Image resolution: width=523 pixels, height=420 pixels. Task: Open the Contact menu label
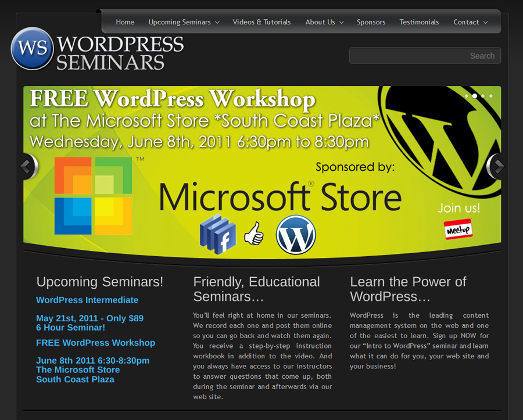tap(466, 22)
